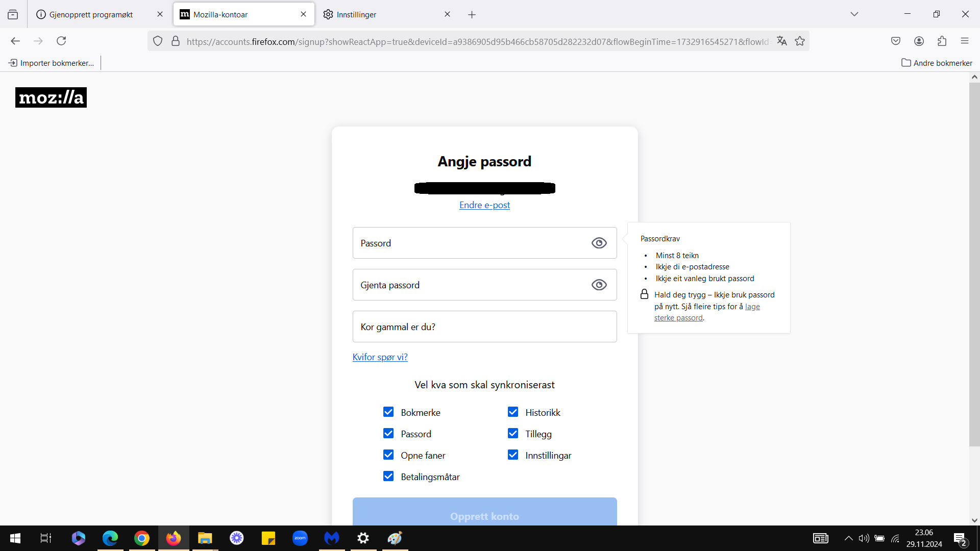Image resolution: width=980 pixels, height=551 pixels.
Task: Open Windows Start menu
Action: pyautogui.click(x=15, y=538)
